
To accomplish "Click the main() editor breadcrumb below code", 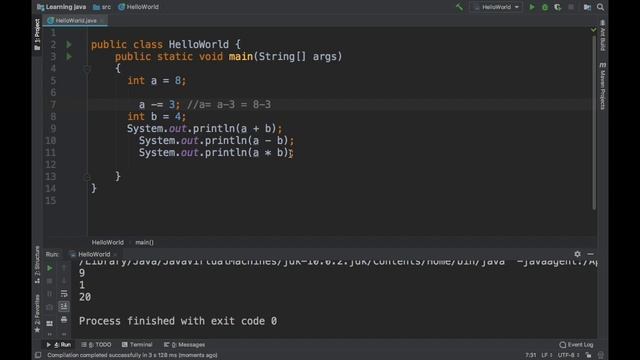I will pos(144,242).
